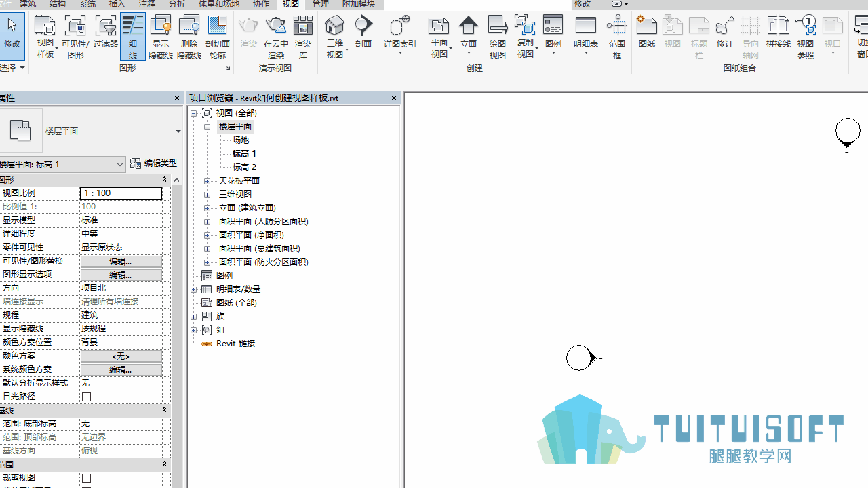
Task: Open the 视图样板 view templates tool
Action: tap(45, 37)
